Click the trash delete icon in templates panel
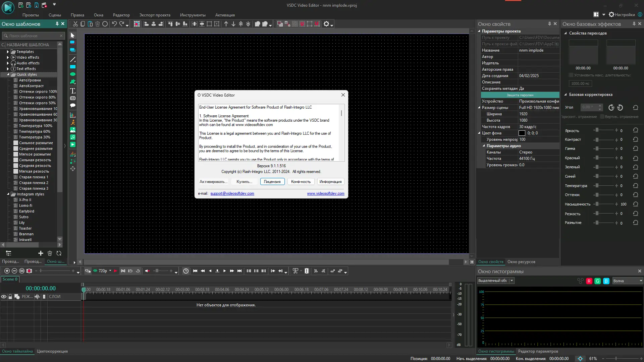This screenshot has width=644, height=362. 50,253
